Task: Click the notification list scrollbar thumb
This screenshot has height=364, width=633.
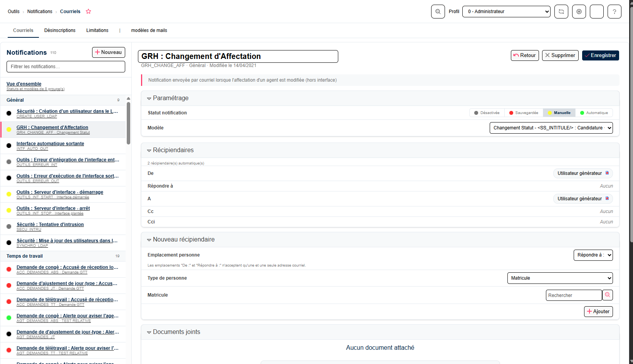Action: [128, 123]
